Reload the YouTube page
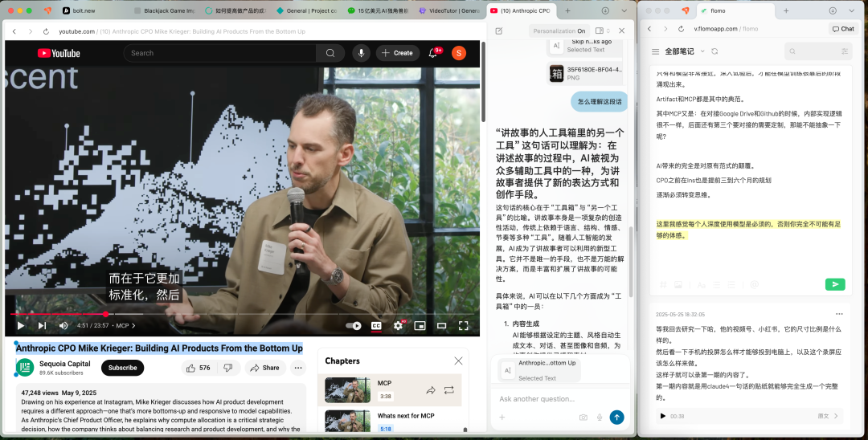Screen dimensions: 868x440 pyautogui.click(x=46, y=31)
